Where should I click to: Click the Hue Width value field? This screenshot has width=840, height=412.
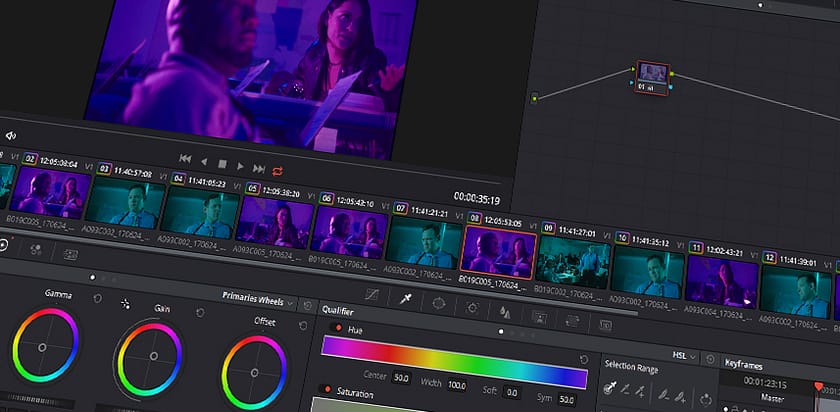(x=457, y=385)
